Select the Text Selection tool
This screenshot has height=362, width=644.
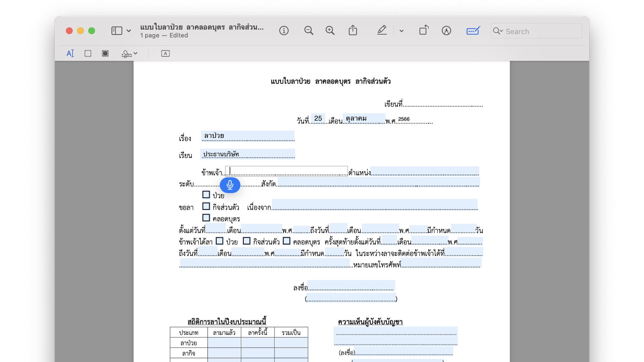[70, 54]
